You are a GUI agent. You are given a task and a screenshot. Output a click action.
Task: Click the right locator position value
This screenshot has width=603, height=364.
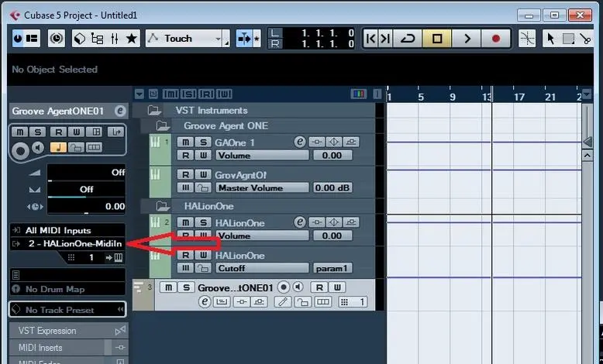click(327, 44)
